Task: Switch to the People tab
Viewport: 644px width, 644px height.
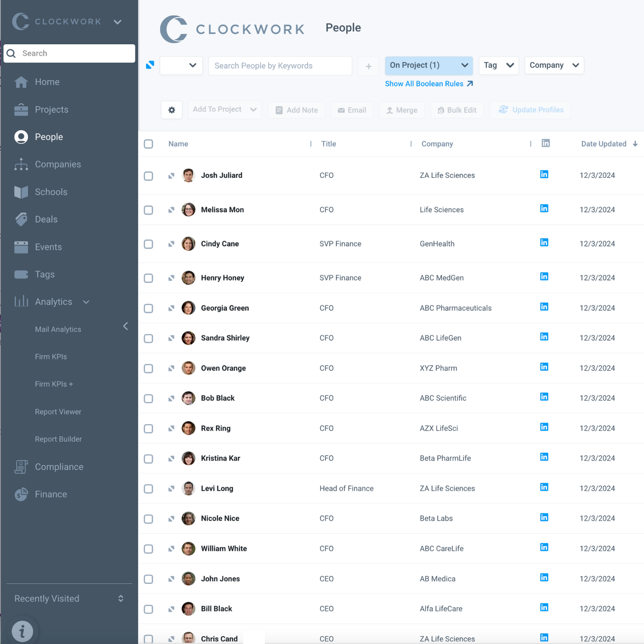Action: (x=49, y=137)
